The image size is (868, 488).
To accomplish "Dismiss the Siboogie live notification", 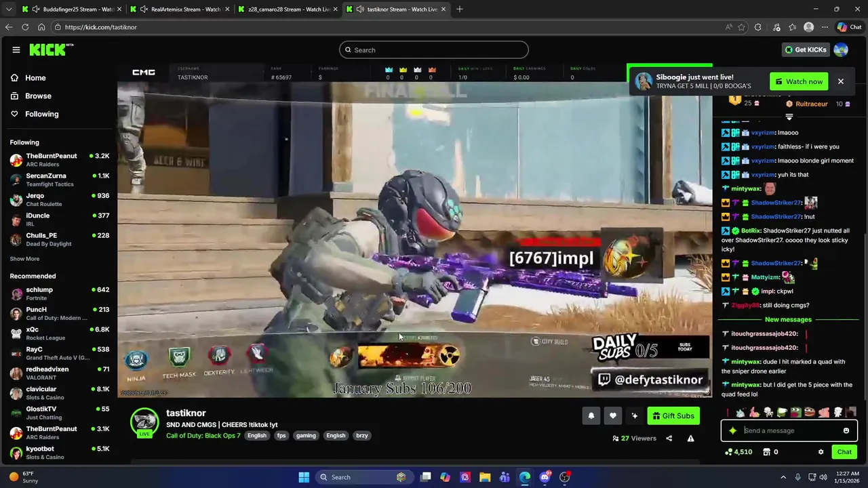I will 840,81.
